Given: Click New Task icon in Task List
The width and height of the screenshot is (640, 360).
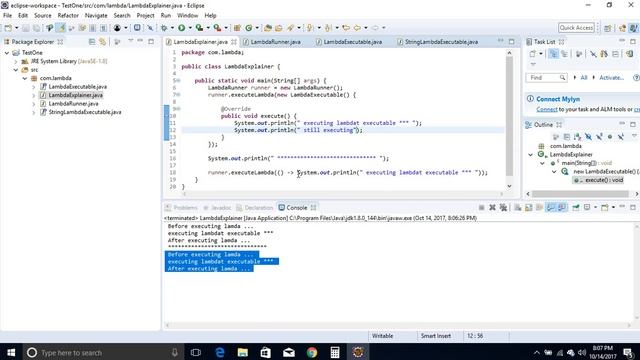Looking at the screenshot, I should click(x=533, y=54).
